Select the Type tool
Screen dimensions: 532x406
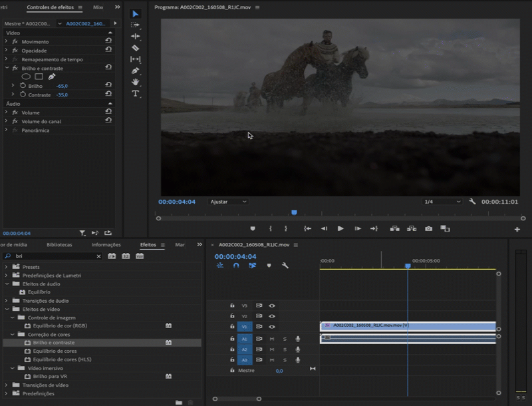136,94
